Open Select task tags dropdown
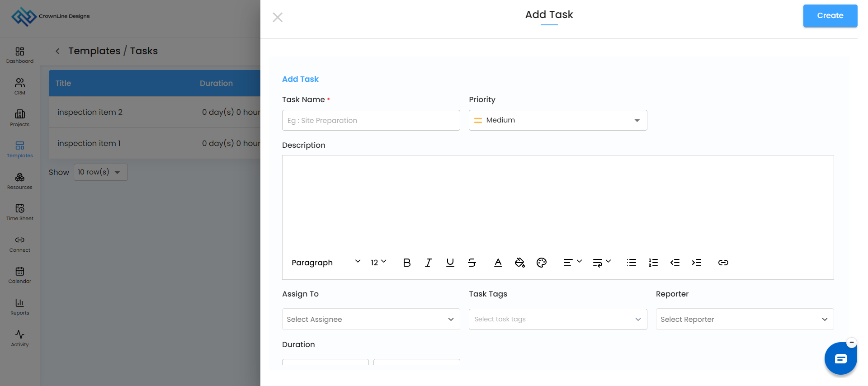868x386 pixels. pyautogui.click(x=558, y=319)
